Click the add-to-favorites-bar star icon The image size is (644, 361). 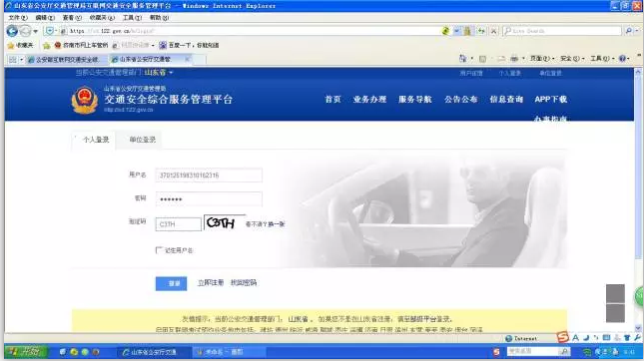click(x=46, y=45)
